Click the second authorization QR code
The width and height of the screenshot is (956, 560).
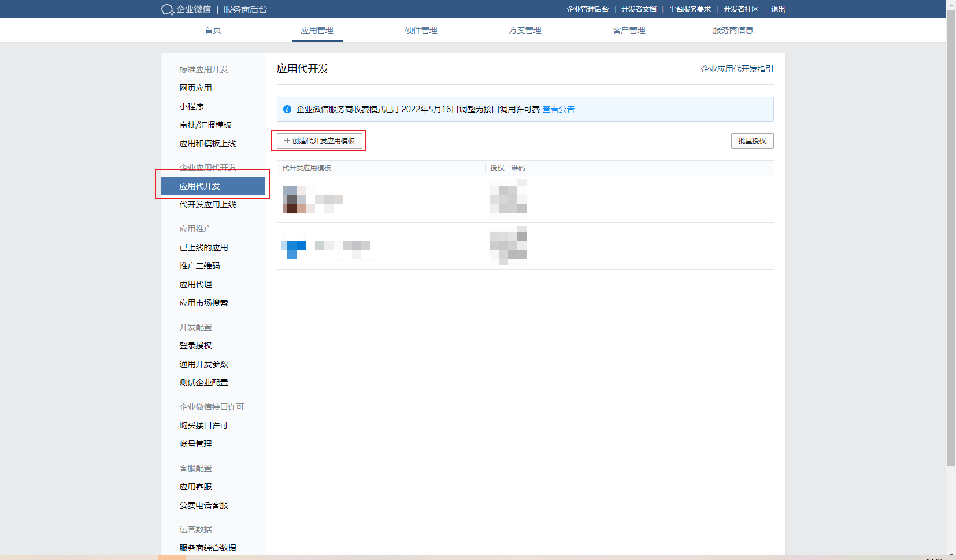(x=508, y=245)
